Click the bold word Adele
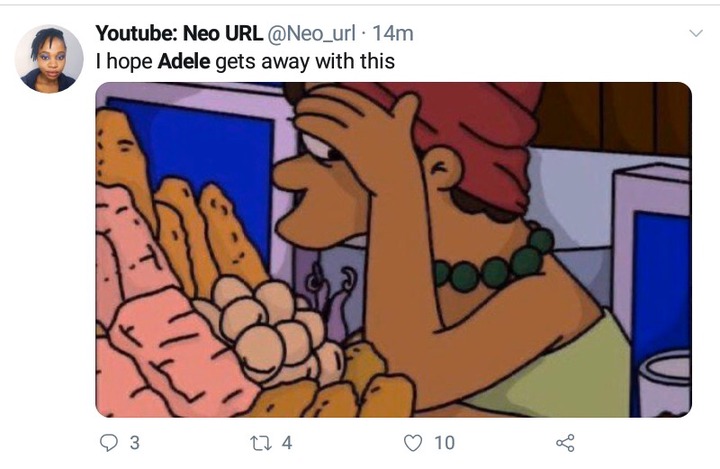Viewport: 720px width, 469px height. tap(183, 61)
